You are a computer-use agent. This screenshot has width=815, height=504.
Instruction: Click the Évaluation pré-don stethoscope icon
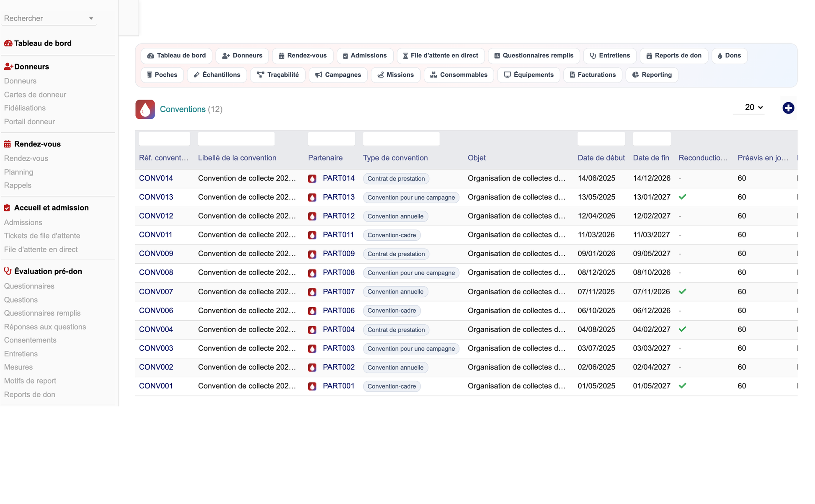tap(8, 271)
